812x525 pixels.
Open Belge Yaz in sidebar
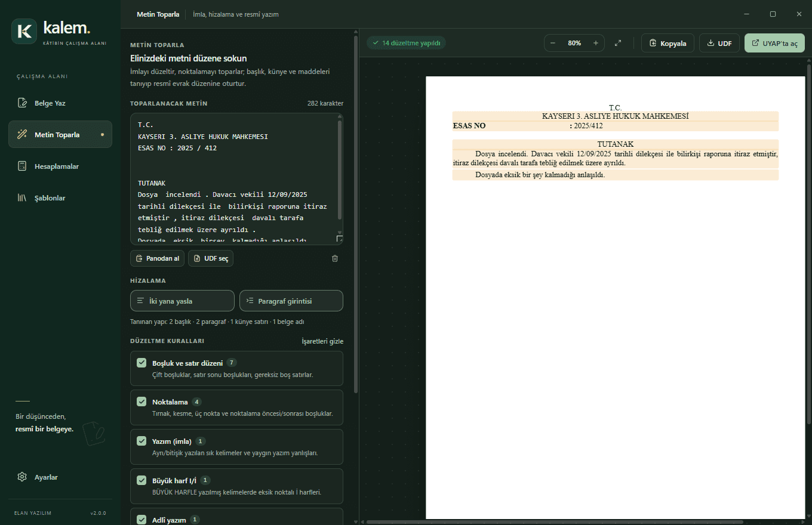click(x=60, y=103)
